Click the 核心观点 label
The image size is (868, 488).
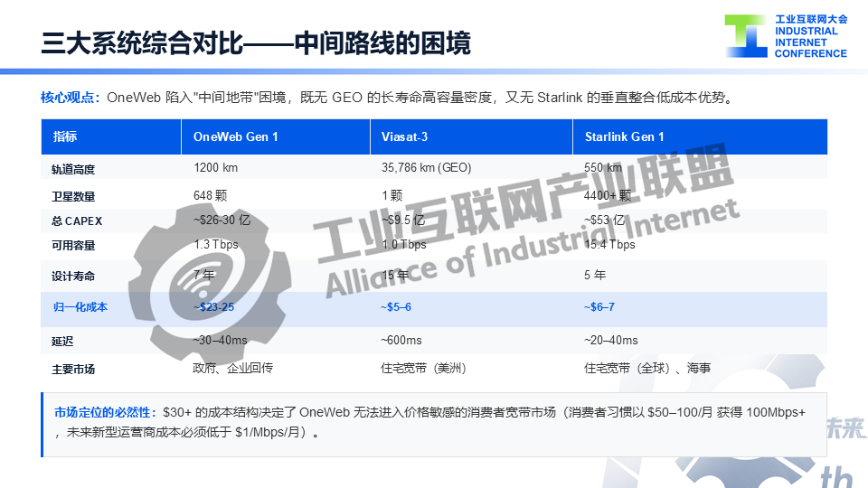70,98
